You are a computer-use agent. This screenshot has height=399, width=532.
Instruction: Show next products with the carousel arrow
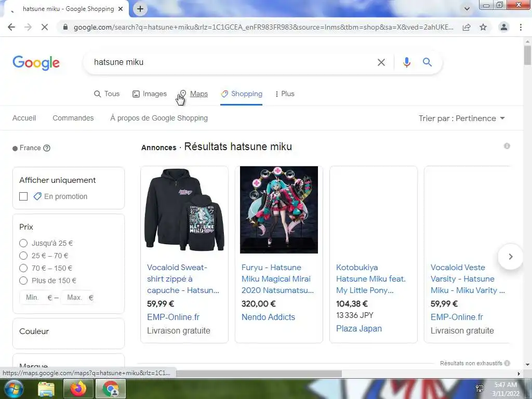(510, 257)
